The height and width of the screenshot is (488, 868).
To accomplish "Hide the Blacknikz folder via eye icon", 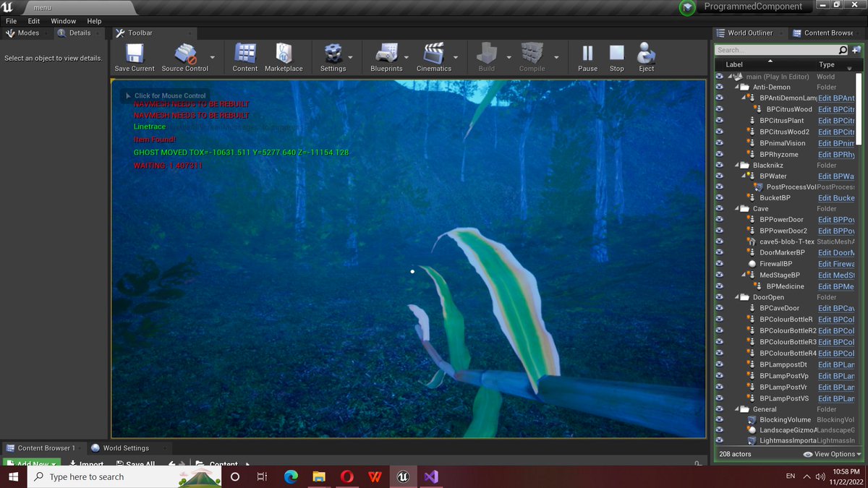I will (720, 165).
